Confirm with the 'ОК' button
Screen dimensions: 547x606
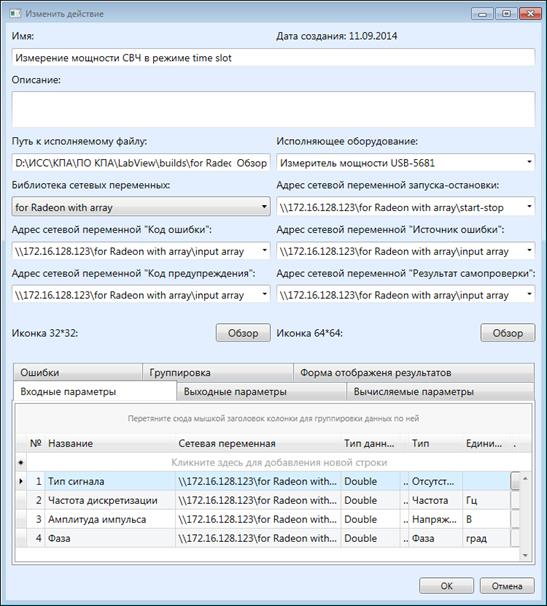pyautogui.click(x=446, y=586)
